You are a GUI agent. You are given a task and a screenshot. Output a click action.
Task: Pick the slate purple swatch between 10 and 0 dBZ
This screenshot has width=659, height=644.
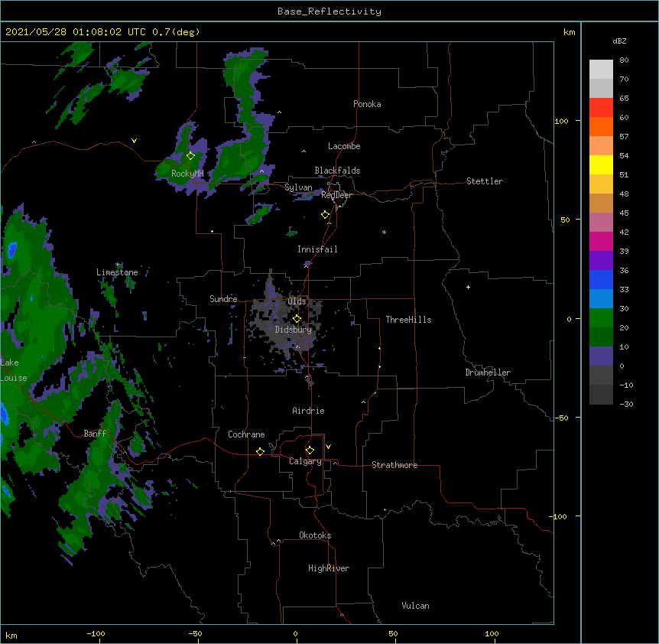click(601, 356)
